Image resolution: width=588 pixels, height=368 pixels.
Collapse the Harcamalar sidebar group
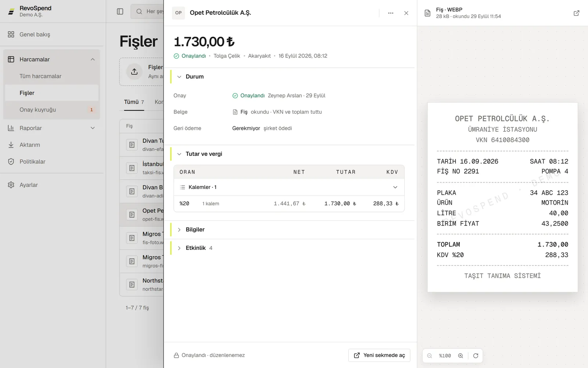[x=93, y=59]
